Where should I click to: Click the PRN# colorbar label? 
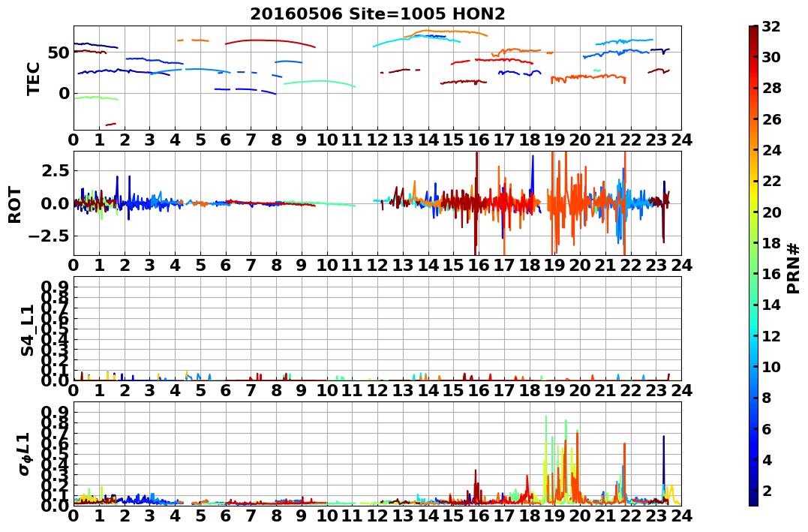(793, 269)
